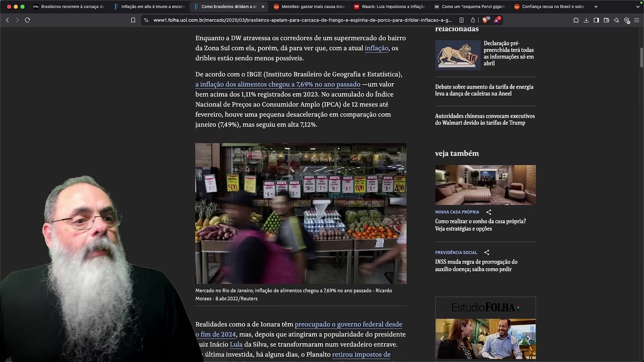Open Brave Shields panel

pos(486,20)
